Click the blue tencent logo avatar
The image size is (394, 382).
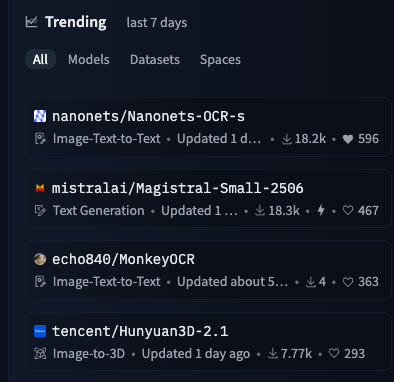[x=40, y=331]
